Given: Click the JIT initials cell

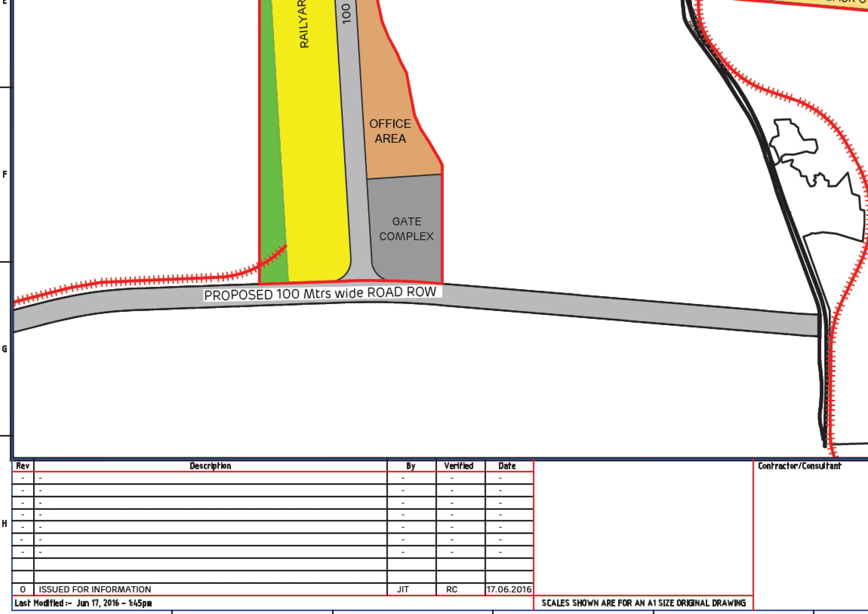Looking at the screenshot, I should [x=403, y=589].
